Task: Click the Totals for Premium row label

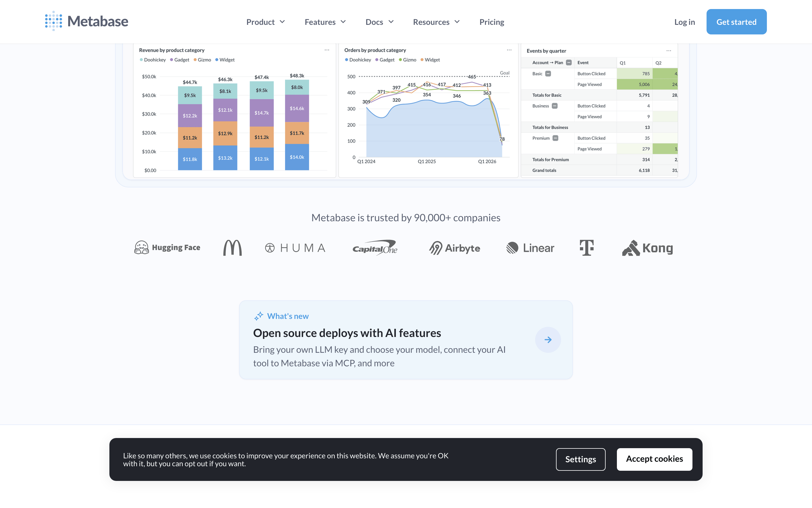Action: pos(550,159)
